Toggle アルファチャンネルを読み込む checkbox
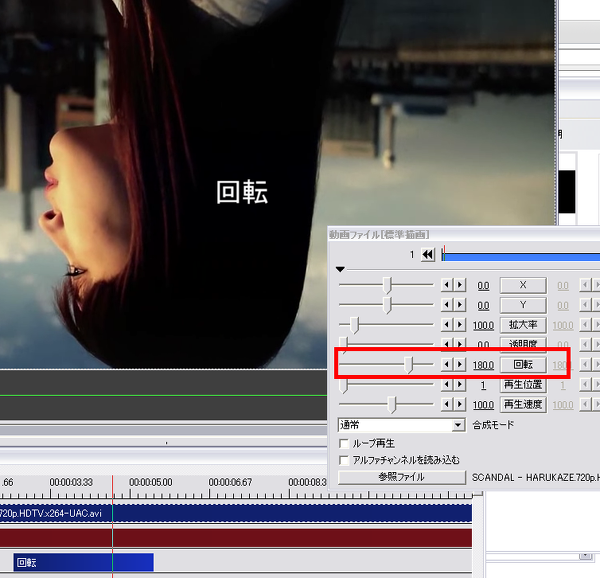 pos(345,460)
